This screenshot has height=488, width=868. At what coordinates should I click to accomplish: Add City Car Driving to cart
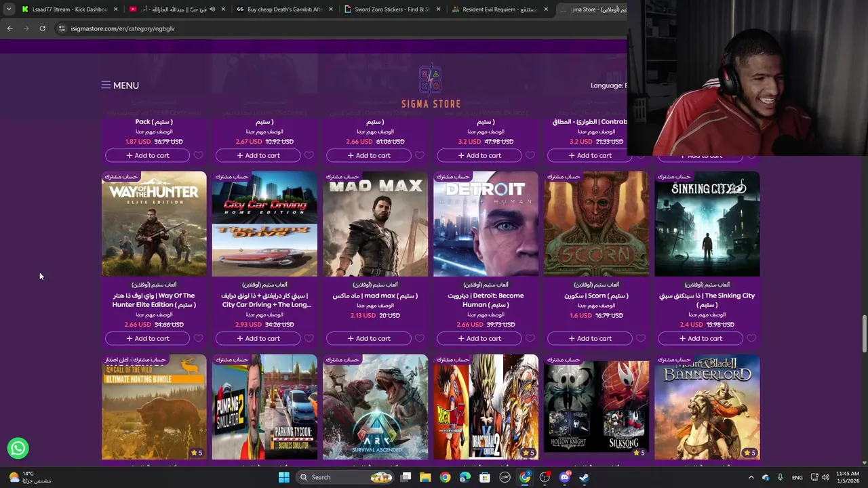tap(258, 338)
